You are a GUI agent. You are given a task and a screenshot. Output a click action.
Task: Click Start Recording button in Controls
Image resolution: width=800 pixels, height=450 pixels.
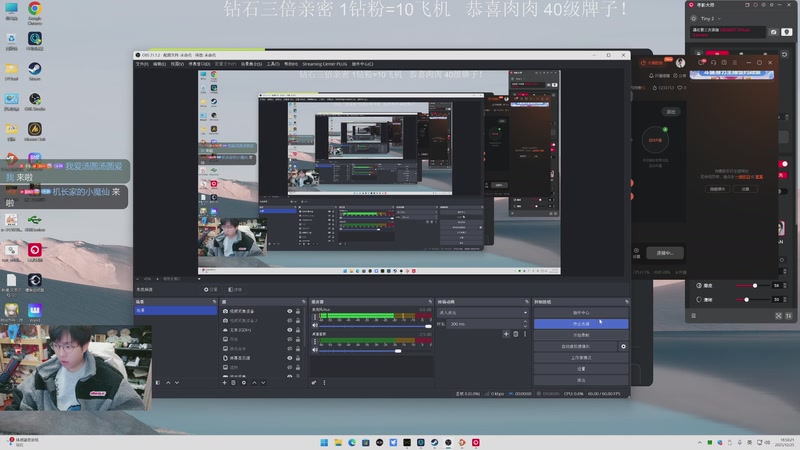581,335
